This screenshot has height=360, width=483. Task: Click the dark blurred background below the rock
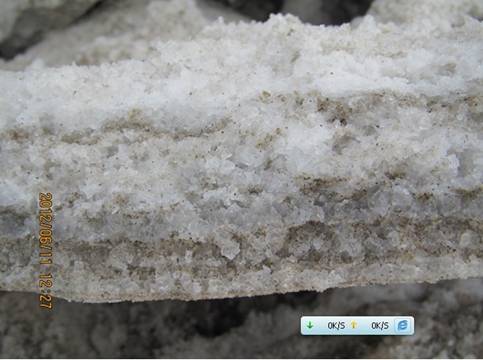[167, 330]
